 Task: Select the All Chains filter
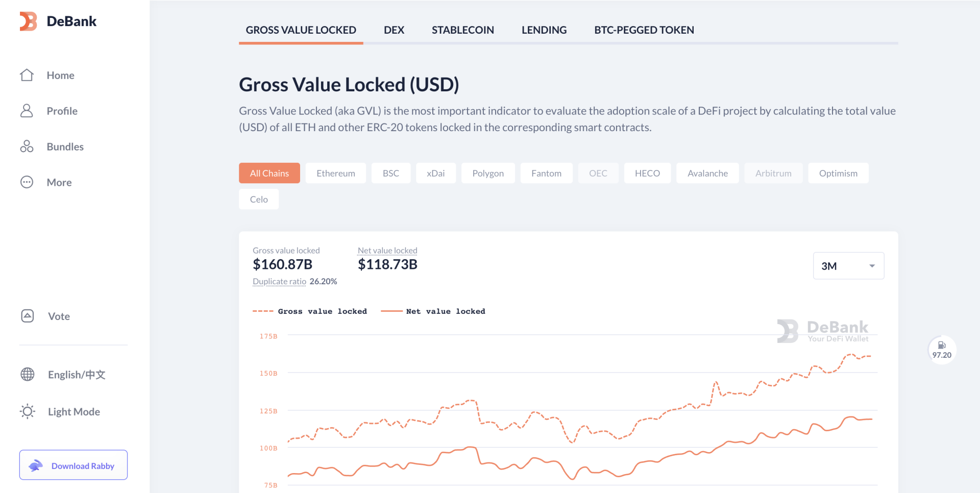269,173
